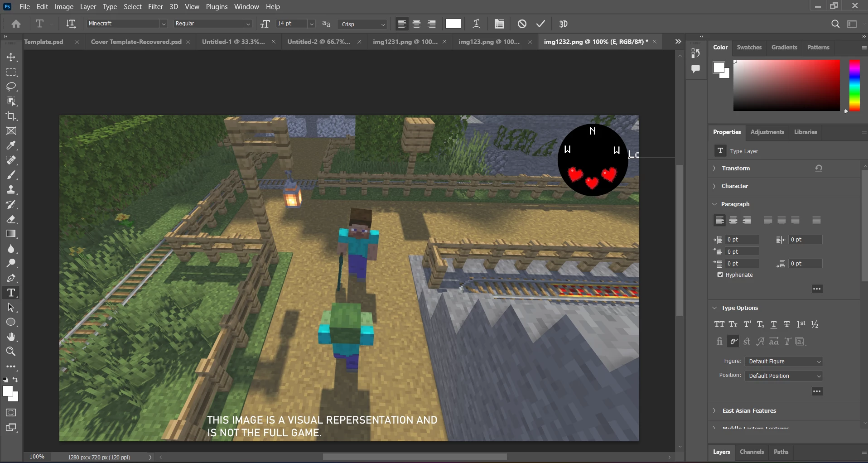The height and width of the screenshot is (463, 868).
Task: Select the Blur tool
Action: point(11,249)
